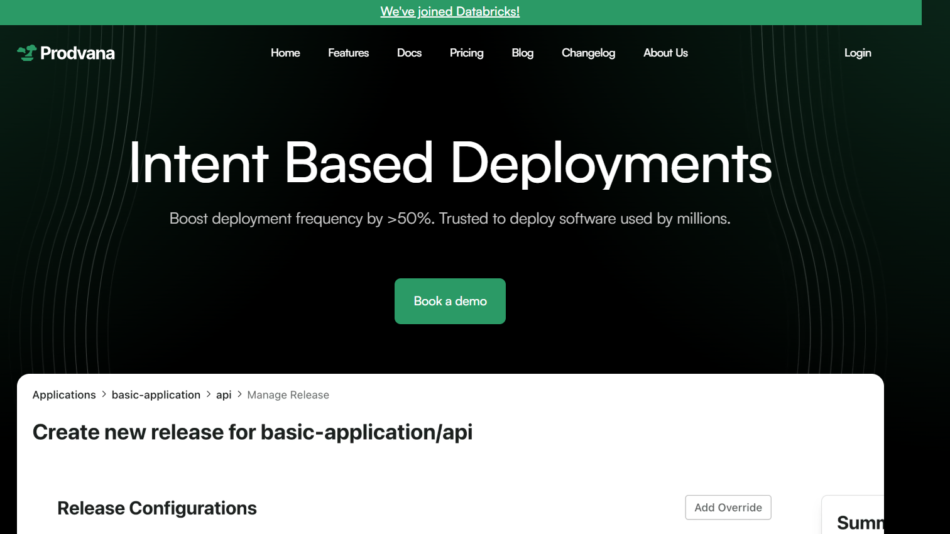Screen dimensions: 950x534
Task: Click the partially visible Summary panel
Action: click(x=856, y=519)
